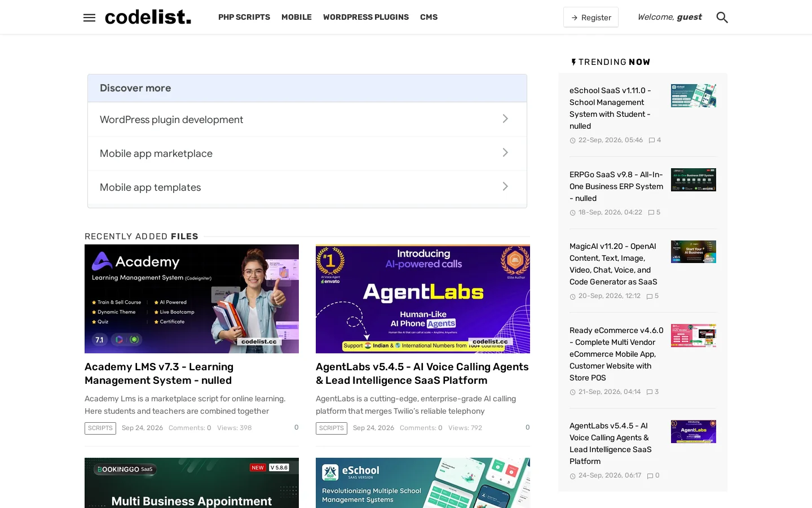Click the codelist. logo
This screenshot has width=812, height=508.
148,17
